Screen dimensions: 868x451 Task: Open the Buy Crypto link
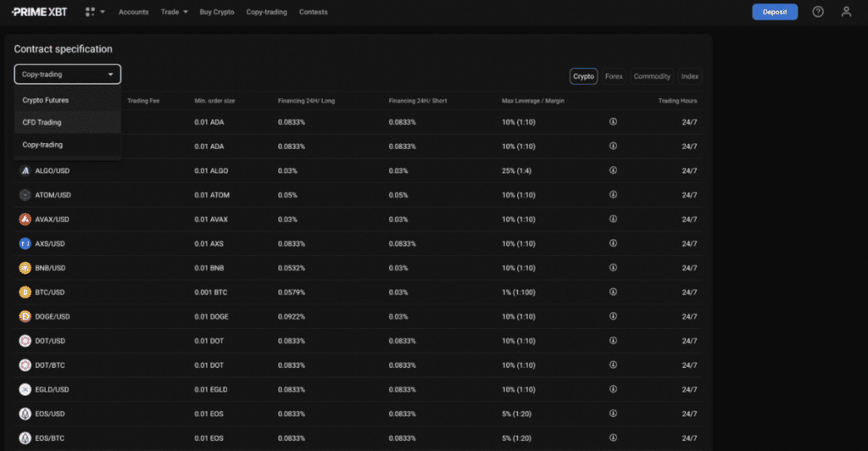click(217, 12)
